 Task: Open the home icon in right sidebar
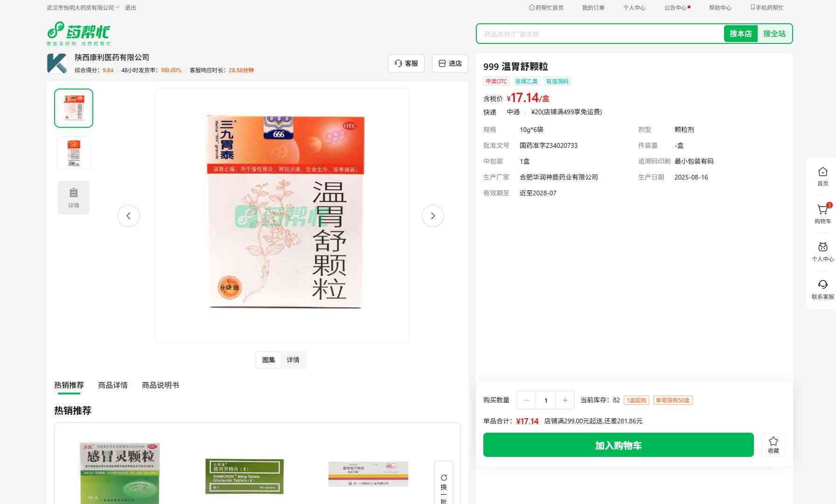coord(822,172)
